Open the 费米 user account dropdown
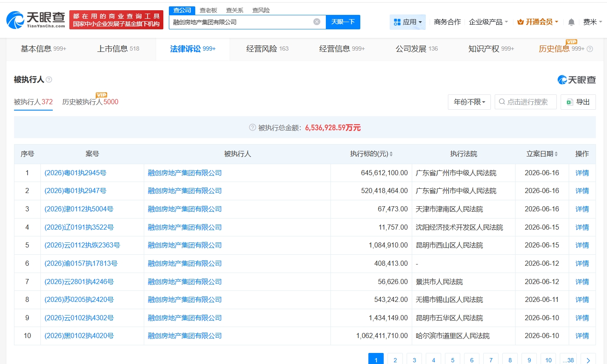 [593, 22]
